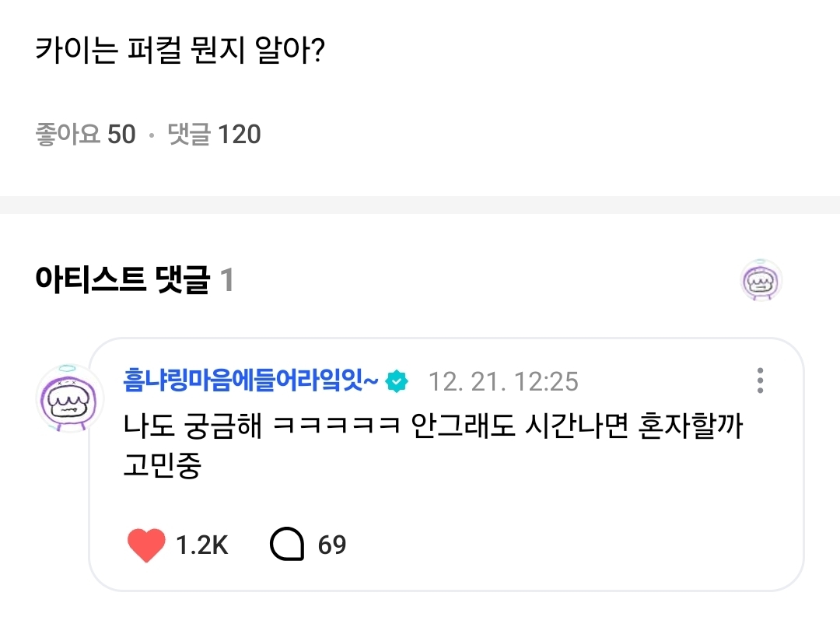Tap the 아티스트 댓글 section heading
Screen dimensions: 840x624
122,280
